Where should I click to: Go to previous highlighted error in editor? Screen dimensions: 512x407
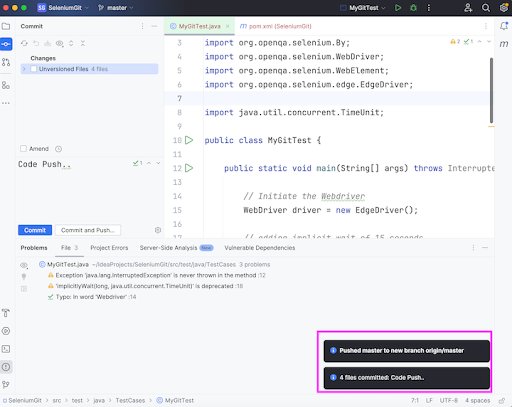tap(480, 41)
